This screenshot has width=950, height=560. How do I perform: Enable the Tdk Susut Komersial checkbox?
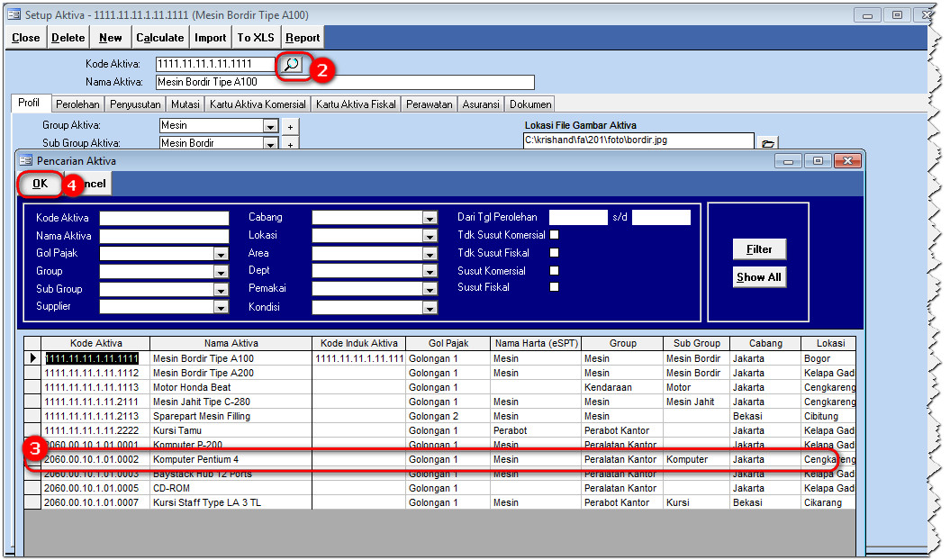pyautogui.click(x=555, y=235)
